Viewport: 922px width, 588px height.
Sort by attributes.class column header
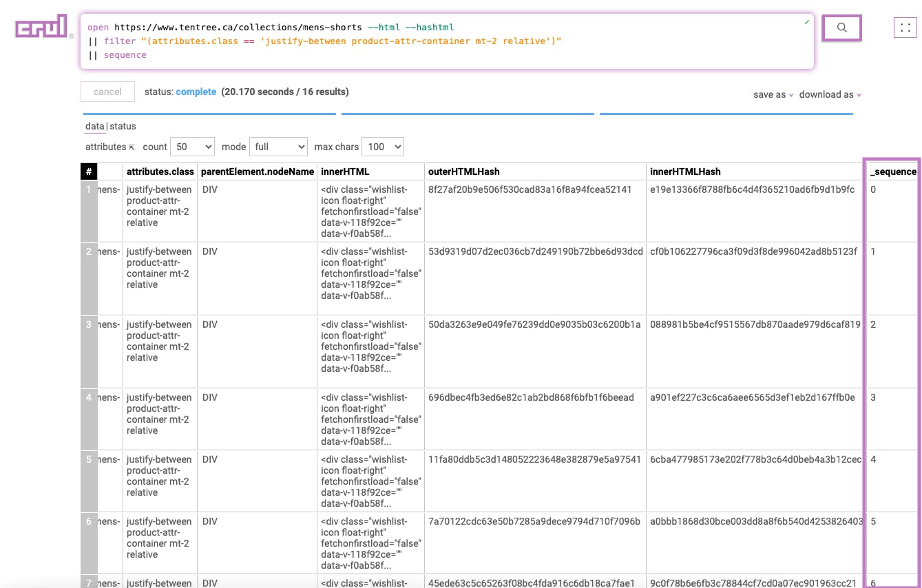click(160, 171)
